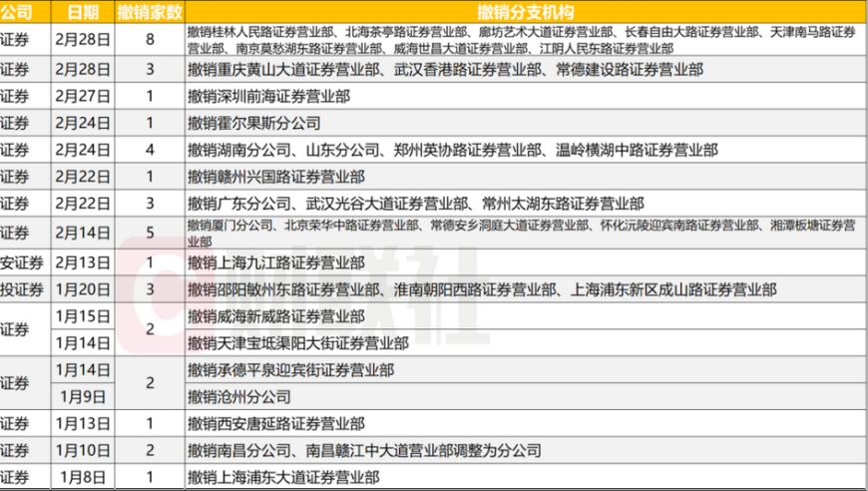Select the 撤销深圳前海证券营业部 cell

[x=269, y=97]
